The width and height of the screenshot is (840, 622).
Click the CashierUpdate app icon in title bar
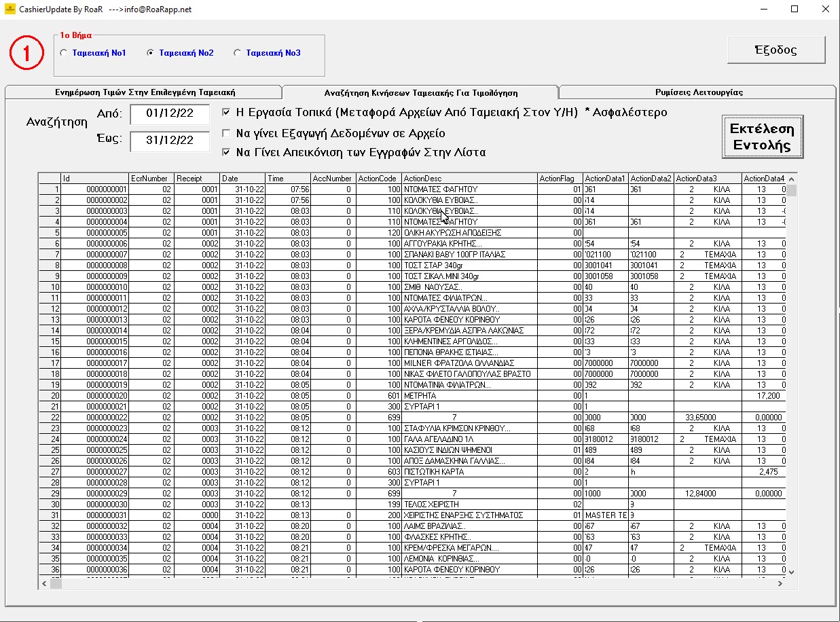(10, 10)
